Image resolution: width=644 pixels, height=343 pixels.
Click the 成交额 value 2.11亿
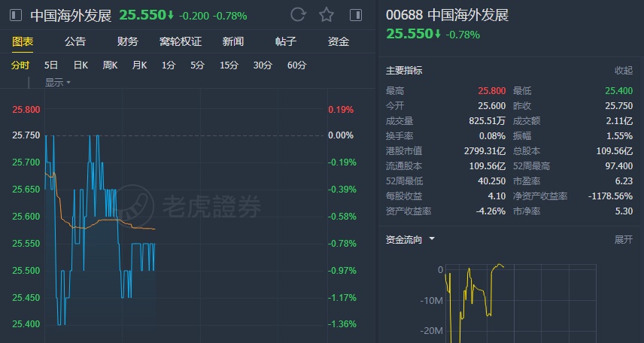[620, 121]
